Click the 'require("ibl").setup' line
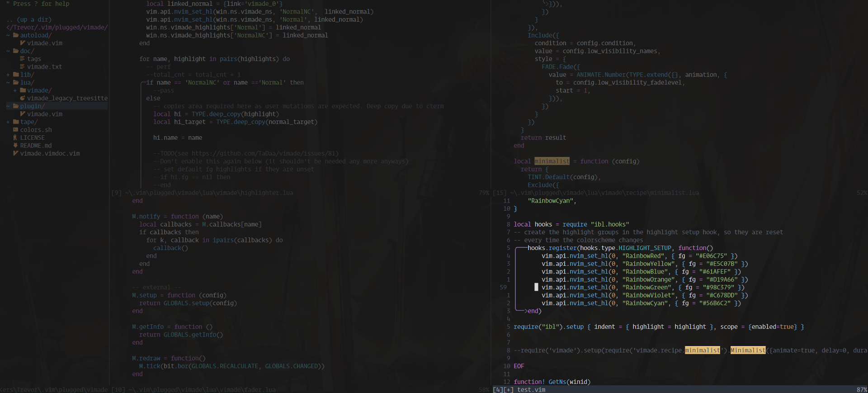The height and width of the screenshot is (393, 868). [659, 327]
